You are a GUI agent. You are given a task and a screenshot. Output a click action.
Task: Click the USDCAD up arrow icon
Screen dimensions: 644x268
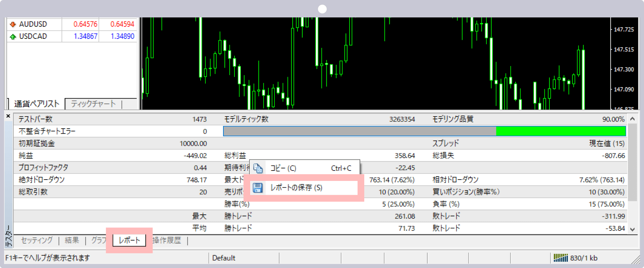pos(13,37)
